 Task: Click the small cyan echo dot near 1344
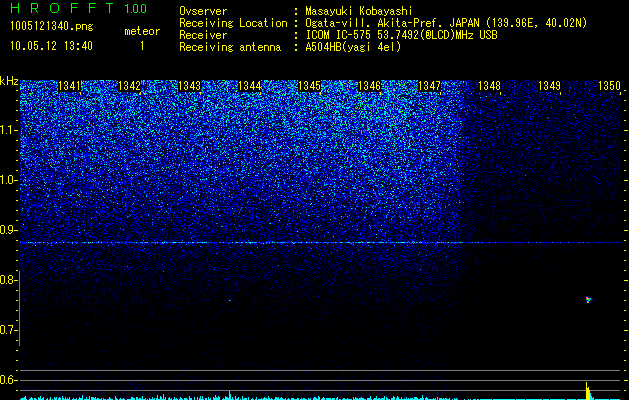tap(230, 300)
